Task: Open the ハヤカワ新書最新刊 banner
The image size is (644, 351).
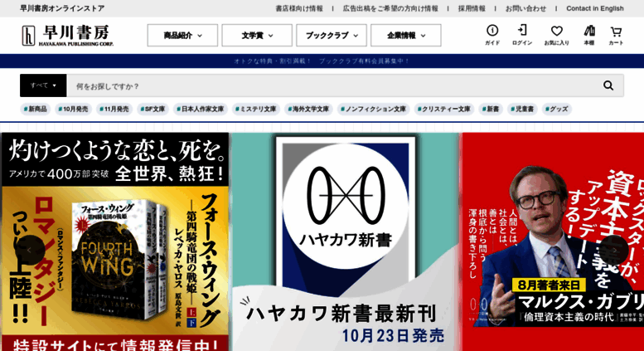Action: point(345,241)
